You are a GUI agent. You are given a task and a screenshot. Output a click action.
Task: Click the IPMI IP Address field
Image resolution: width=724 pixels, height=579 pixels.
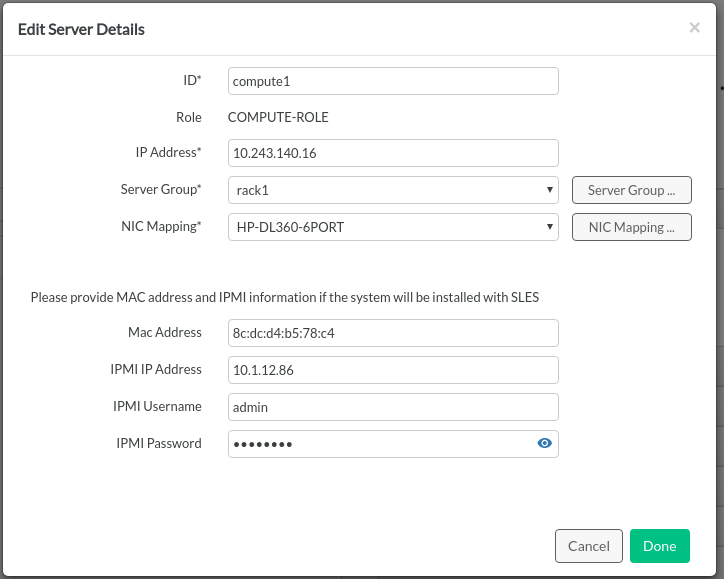(392, 370)
